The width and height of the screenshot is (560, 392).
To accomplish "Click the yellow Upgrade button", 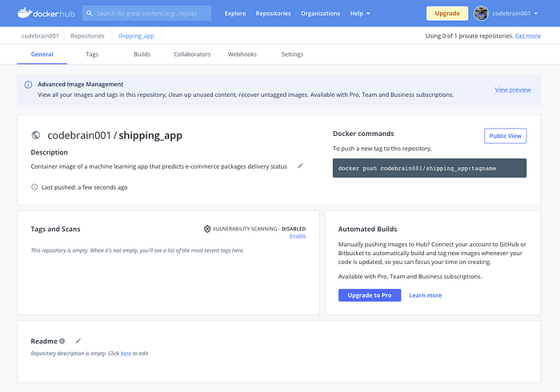I will click(x=447, y=14).
